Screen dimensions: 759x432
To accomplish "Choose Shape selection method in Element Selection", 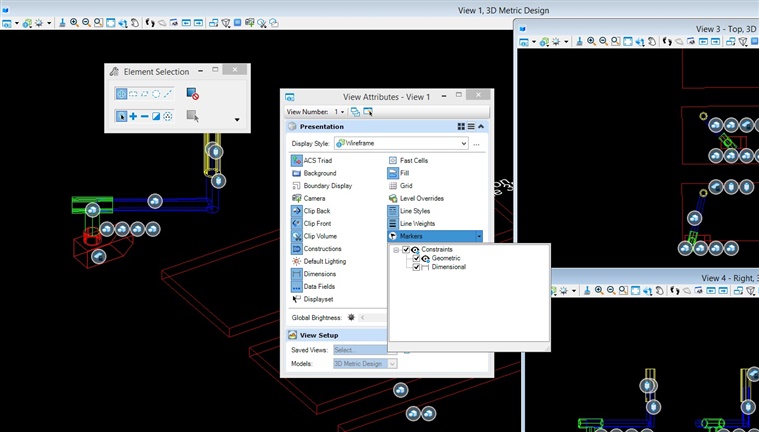I will pyautogui.click(x=145, y=94).
